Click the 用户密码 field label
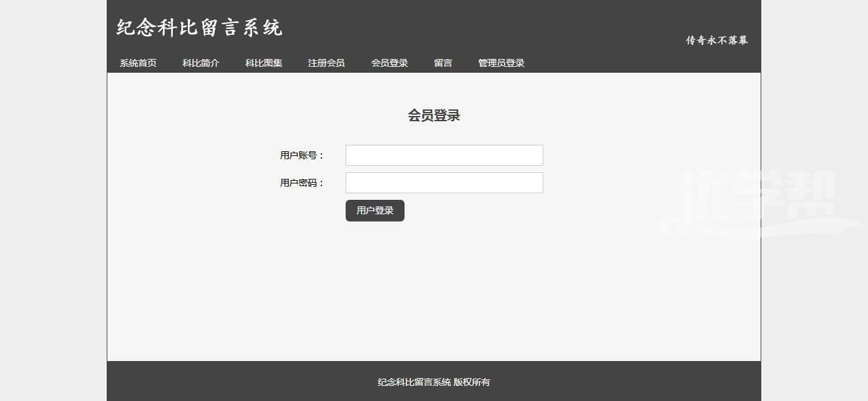 302,183
